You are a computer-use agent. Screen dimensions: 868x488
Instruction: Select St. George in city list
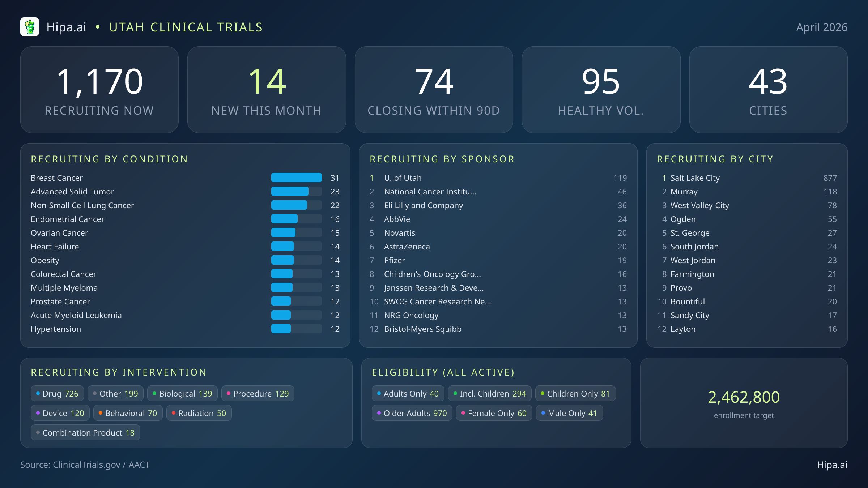pyautogui.click(x=747, y=233)
